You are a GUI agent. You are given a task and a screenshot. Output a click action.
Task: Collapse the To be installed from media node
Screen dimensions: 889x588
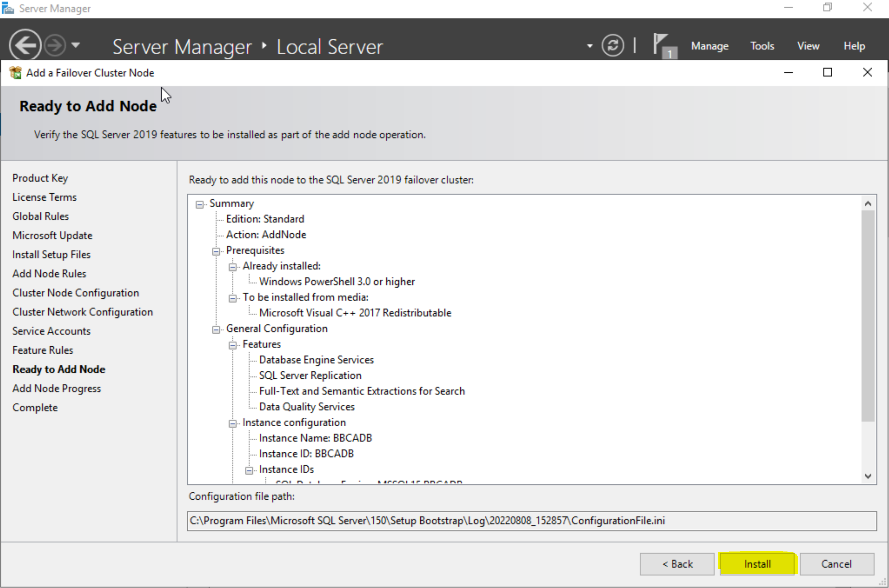(233, 298)
